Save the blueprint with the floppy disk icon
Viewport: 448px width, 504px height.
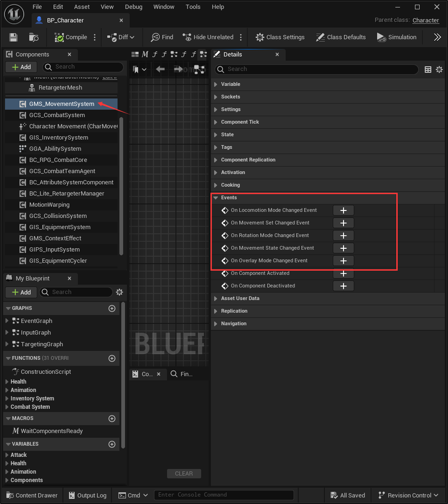click(x=13, y=37)
